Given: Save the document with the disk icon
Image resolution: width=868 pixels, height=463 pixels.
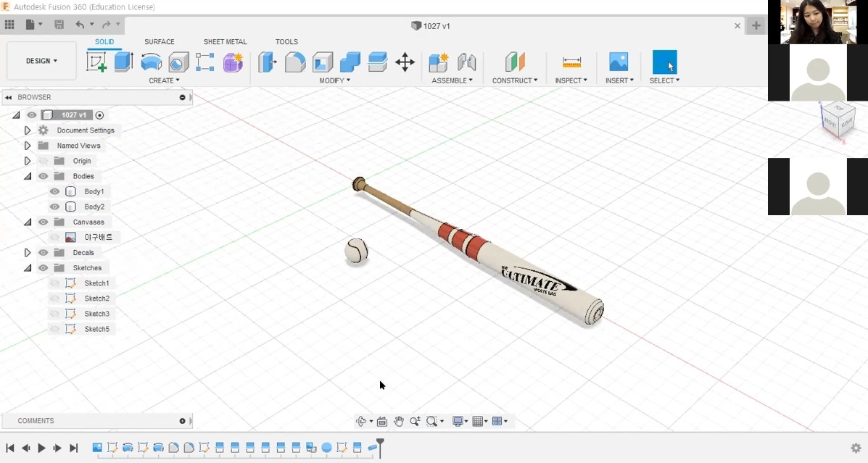Looking at the screenshot, I should (59, 25).
